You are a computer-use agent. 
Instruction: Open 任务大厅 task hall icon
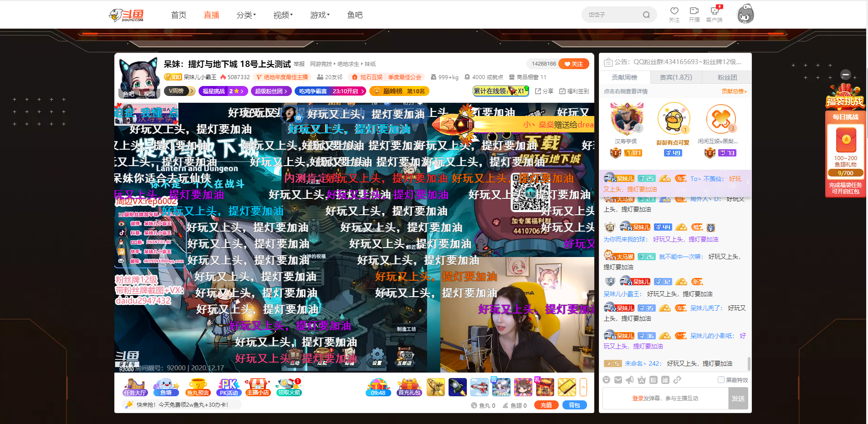(x=135, y=387)
